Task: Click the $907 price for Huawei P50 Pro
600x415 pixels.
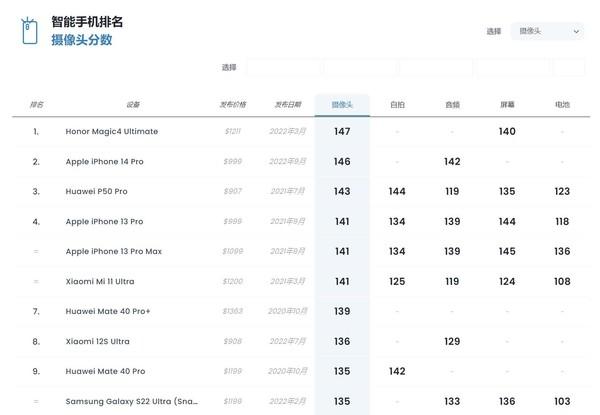Action: pos(233,191)
